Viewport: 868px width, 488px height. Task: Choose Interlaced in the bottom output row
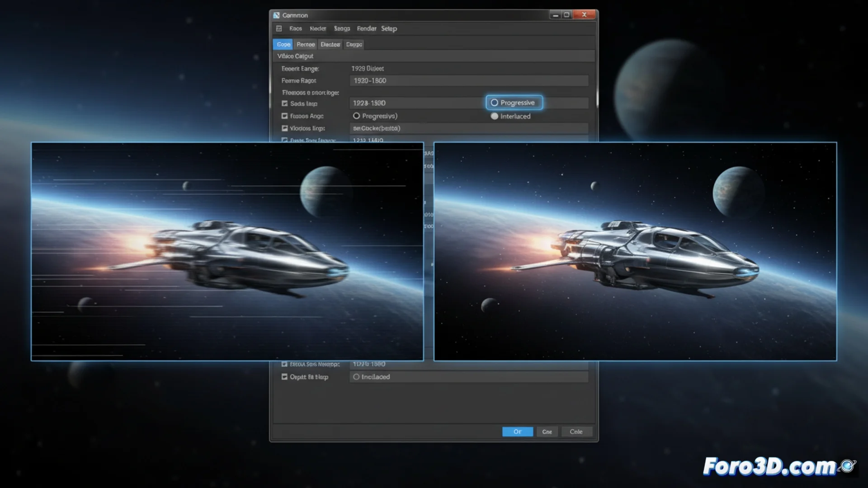(x=357, y=376)
